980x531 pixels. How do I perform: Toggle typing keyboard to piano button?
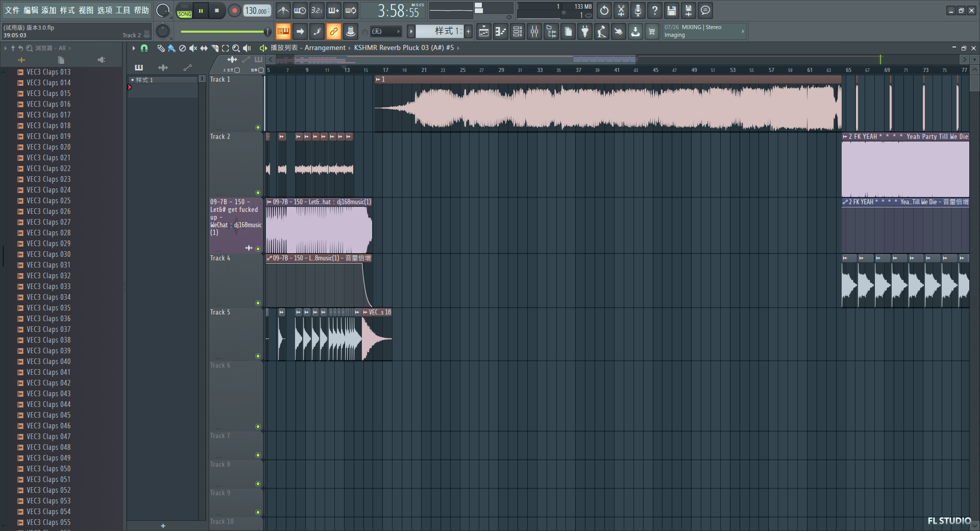click(x=283, y=32)
